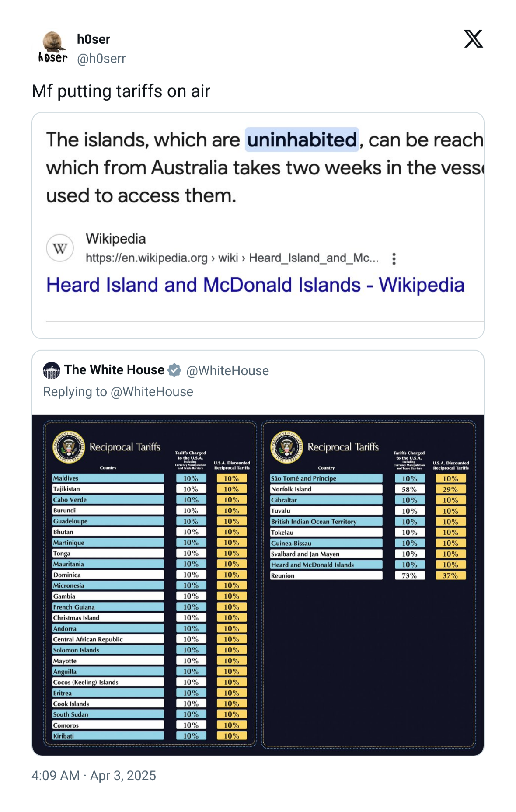The width and height of the screenshot is (516, 812).
Task: Click the @WhiteHouse handle in quoted tweet
Action: tap(227, 371)
